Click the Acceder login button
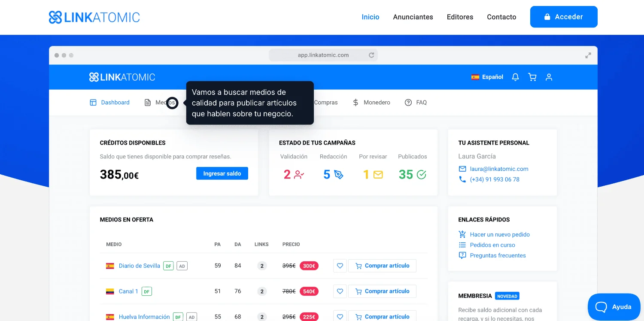 (x=564, y=17)
